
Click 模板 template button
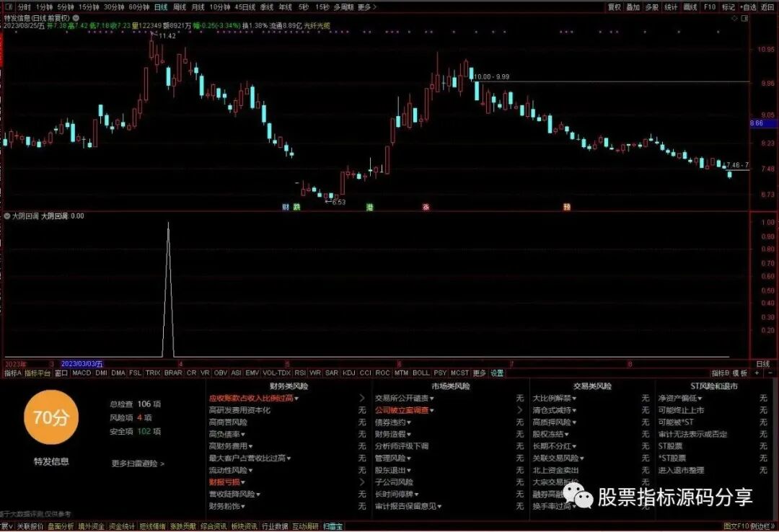(x=740, y=373)
